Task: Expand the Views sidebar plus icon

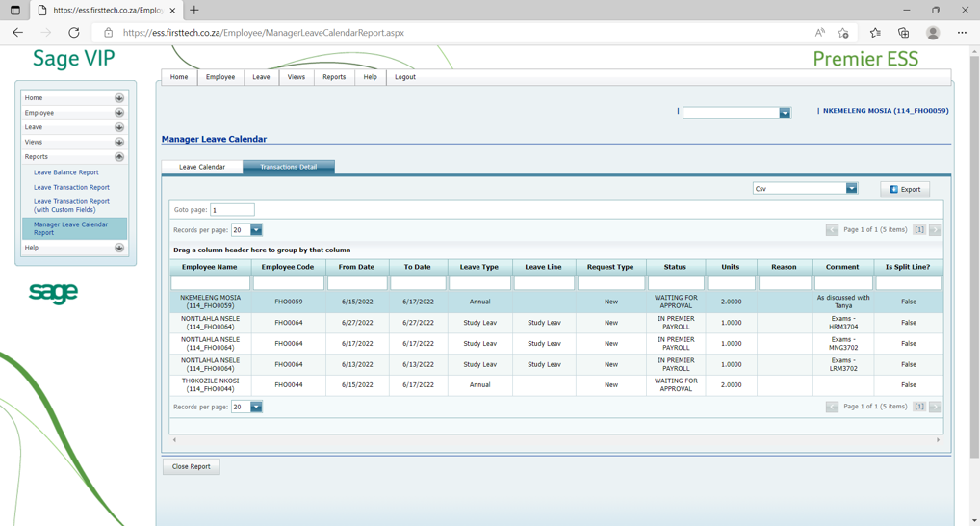Action: tap(119, 142)
